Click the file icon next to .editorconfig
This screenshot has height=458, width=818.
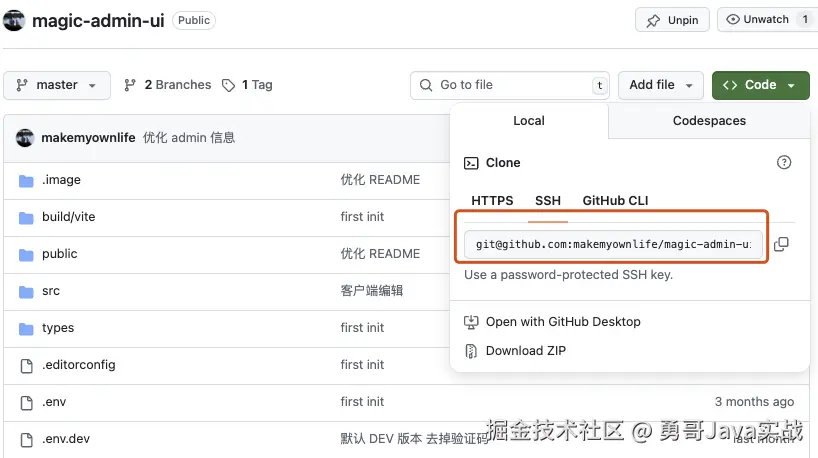26,366
